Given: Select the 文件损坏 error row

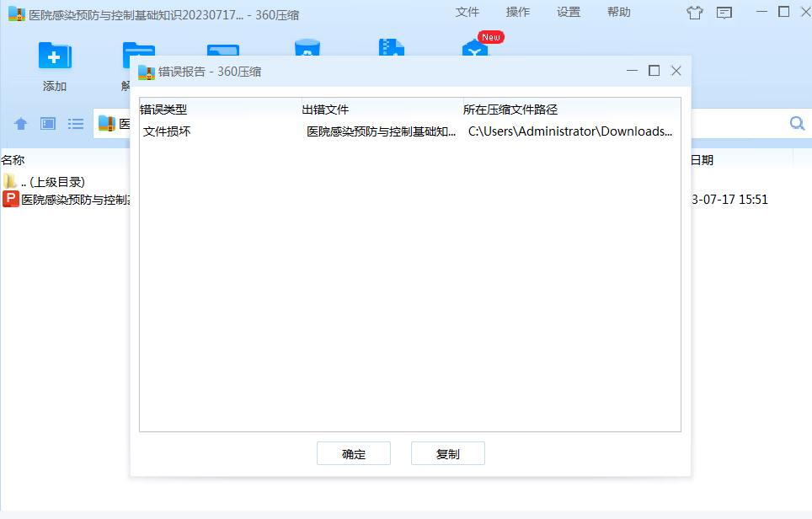Looking at the screenshot, I should (x=253, y=131).
